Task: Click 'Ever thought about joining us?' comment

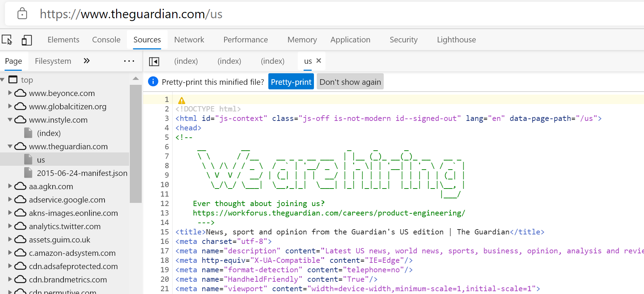Action: coord(259,203)
